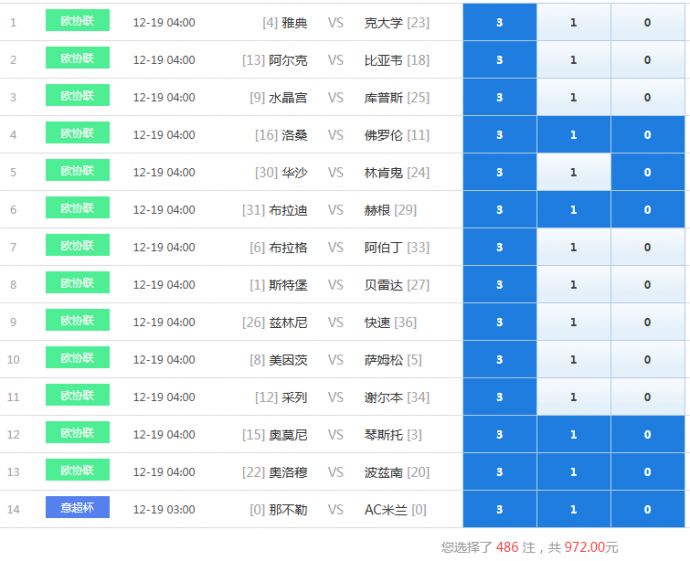Deselect the 0 option for 奥莫尼 vs 琴斯托
The width and height of the screenshot is (690, 561).
pos(647,435)
